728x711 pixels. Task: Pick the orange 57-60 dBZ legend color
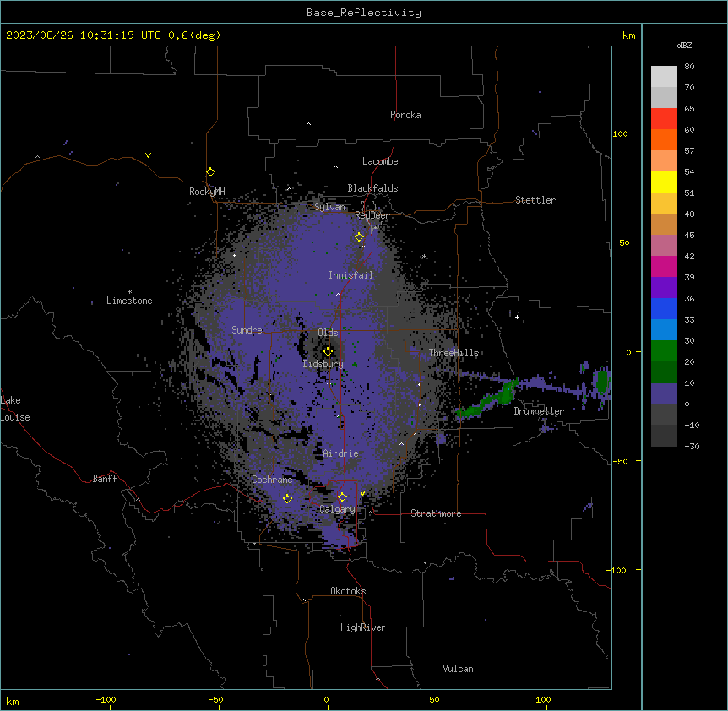point(664,139)
